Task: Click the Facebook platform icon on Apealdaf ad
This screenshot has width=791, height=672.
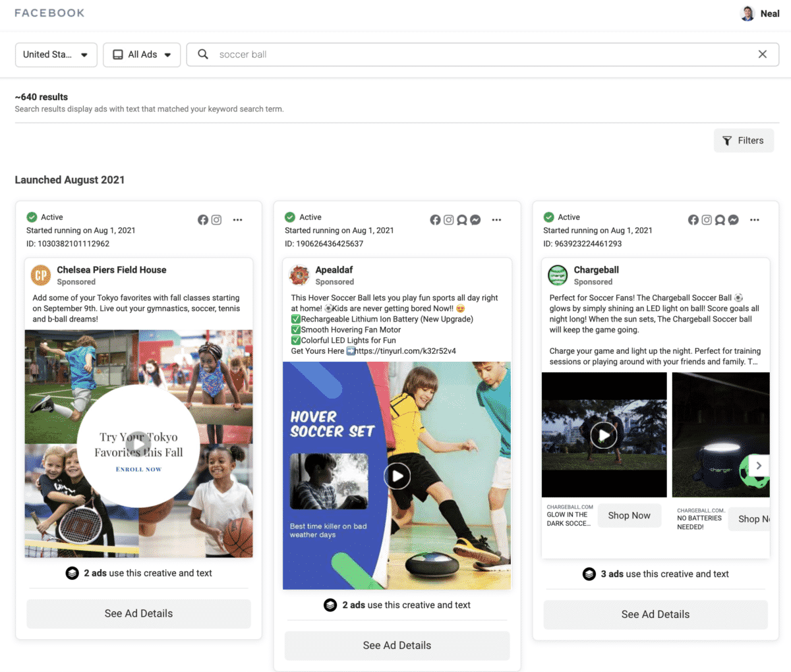Action: 435,220
